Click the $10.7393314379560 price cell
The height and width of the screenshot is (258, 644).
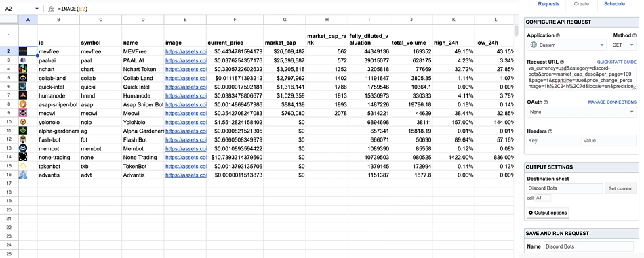click(x=235, y=157)
